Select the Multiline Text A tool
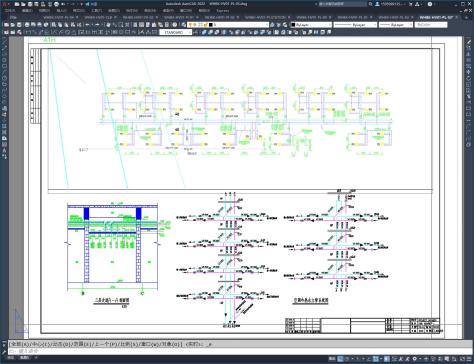The height and width of the screenshot is (364, 474). pyautogui.click(x=4, y=150)
